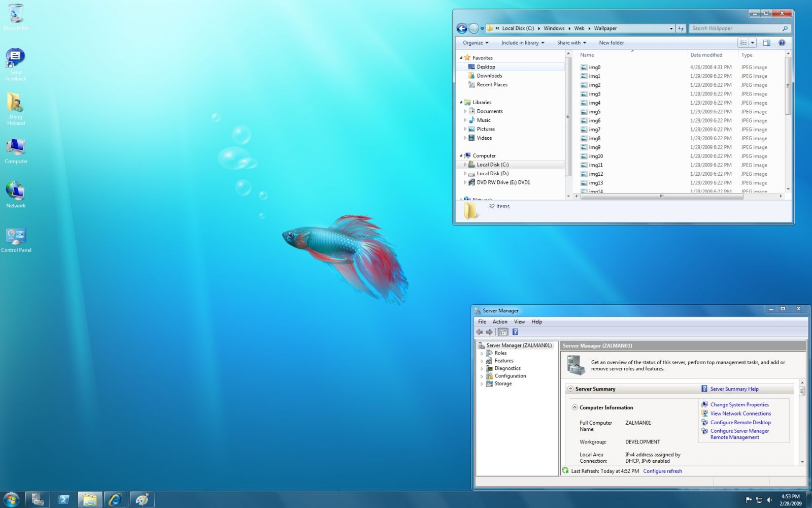Toggle the Explorer preview pane button

767,43
